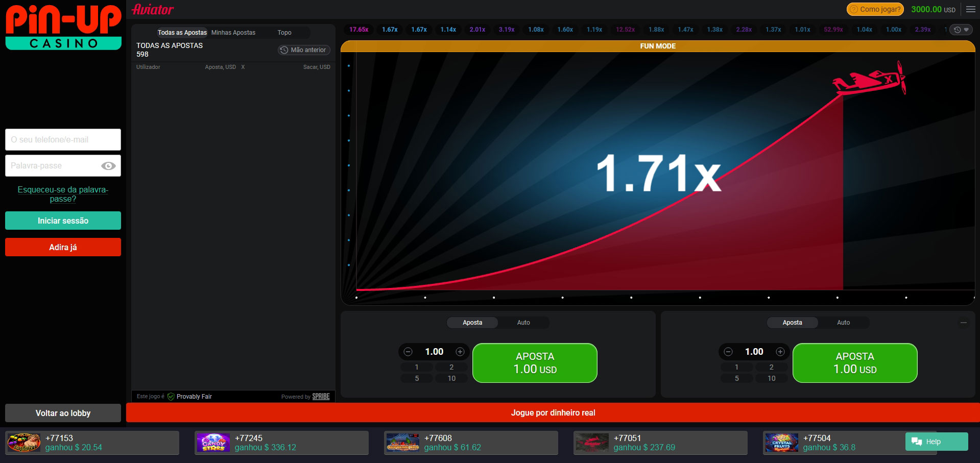Remove the second bet panel with minus icon
This screenshot has height=463, width=980.
(x=963, y=323)
